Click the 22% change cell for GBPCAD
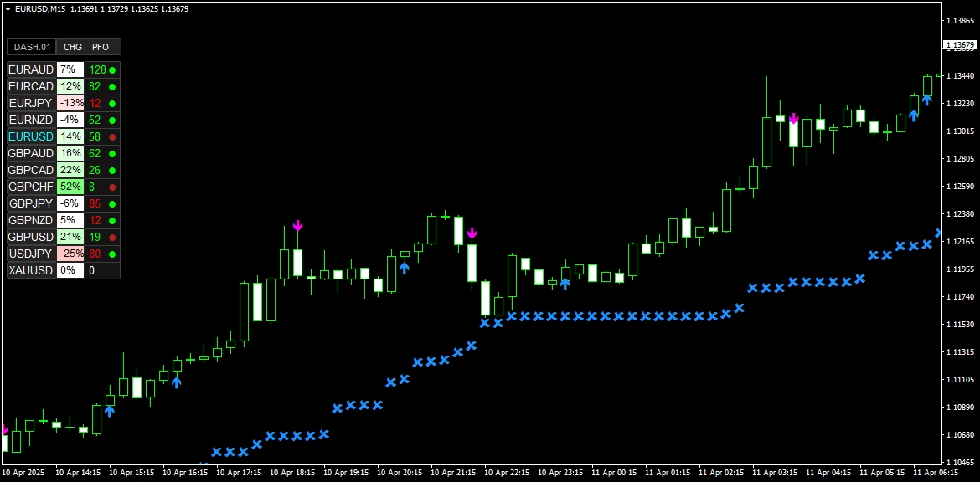The image size is (980, 482). tap(70, 170)
